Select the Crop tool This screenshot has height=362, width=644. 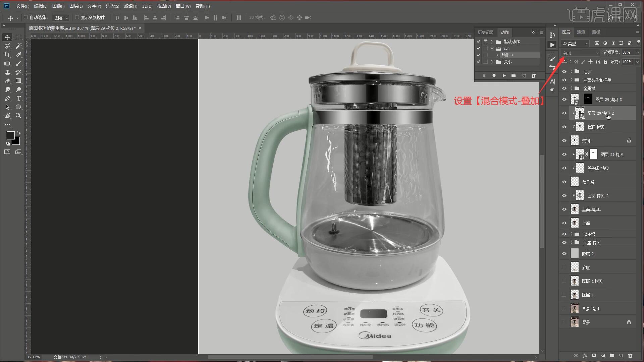[x=7, y=55]
